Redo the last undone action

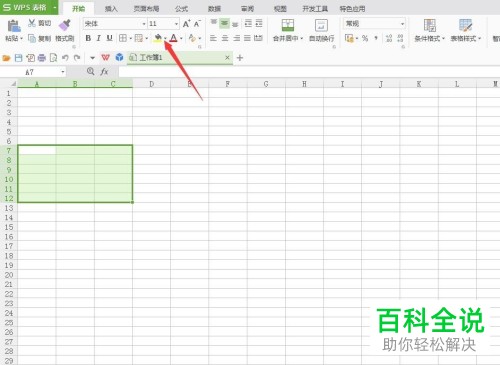click(77, 58)
